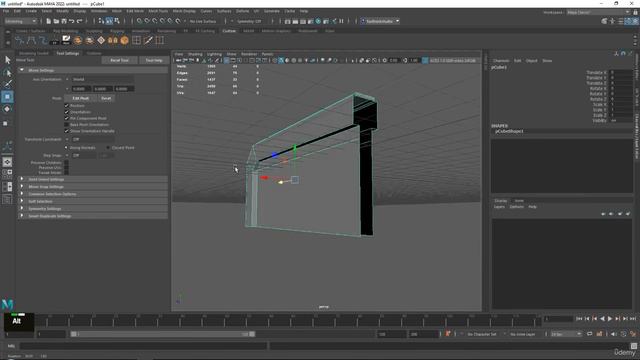Click the Save Scene icon
This screenshot has width=640, height=360.
coord(64,21)
